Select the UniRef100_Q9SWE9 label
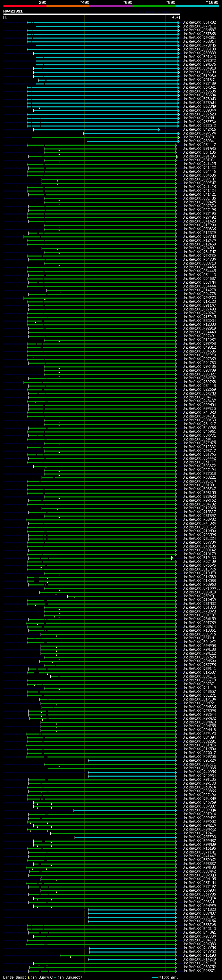The height and width of the screenshot is (980, 222). (199, 592)
